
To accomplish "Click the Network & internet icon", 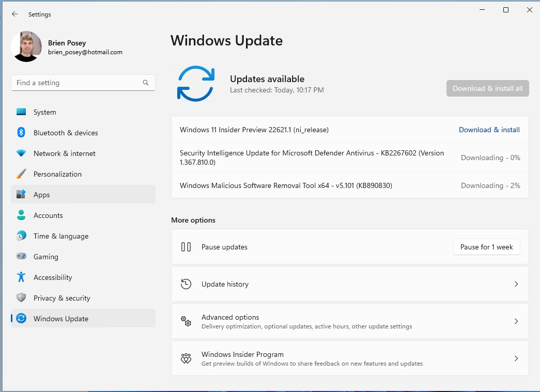I will point(21,153).
